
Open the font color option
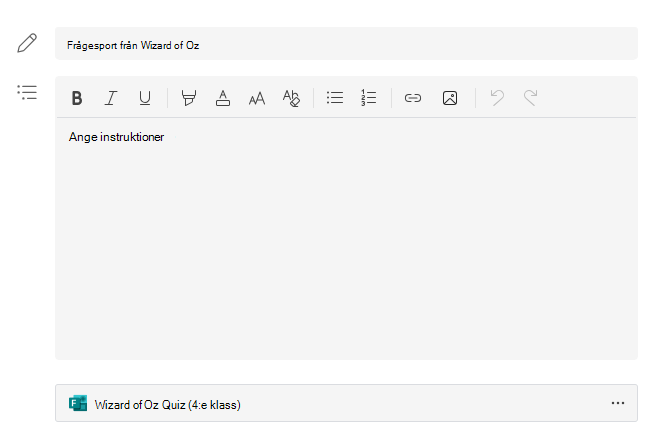(x=223, y=98)
